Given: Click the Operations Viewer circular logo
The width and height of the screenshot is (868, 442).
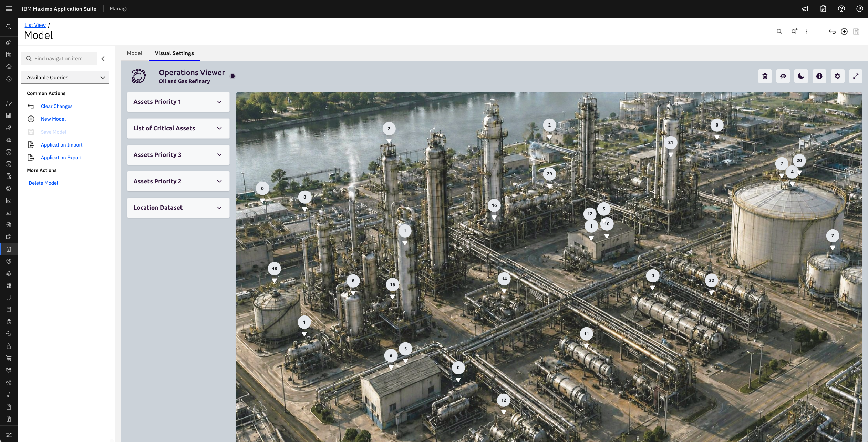Looking at the screenshot, I should (x=139, y=76).
